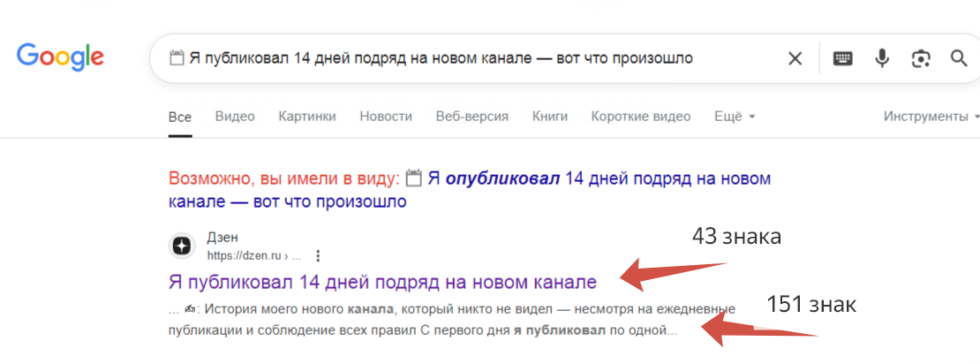Viewport: 980px width, 364px height.
Task: Clear the search query with X
Action: point(795,59)
